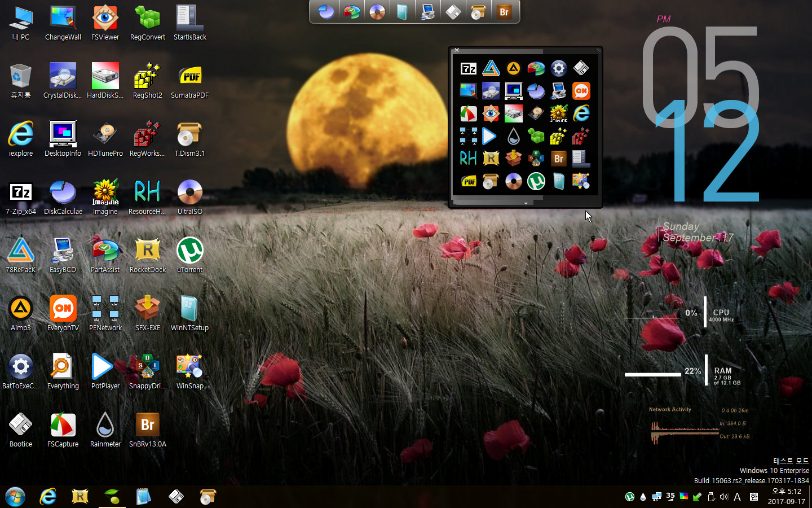The image size is (812, 508).
Task: Open the taskbar clock showing 오후 5:12
Action: tap(786, 497)
